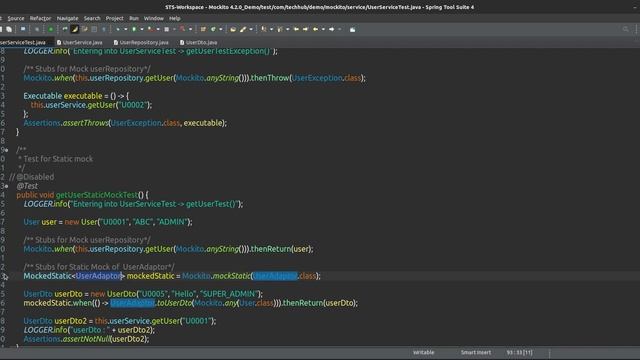Open the Run menu

coord(134,18)
